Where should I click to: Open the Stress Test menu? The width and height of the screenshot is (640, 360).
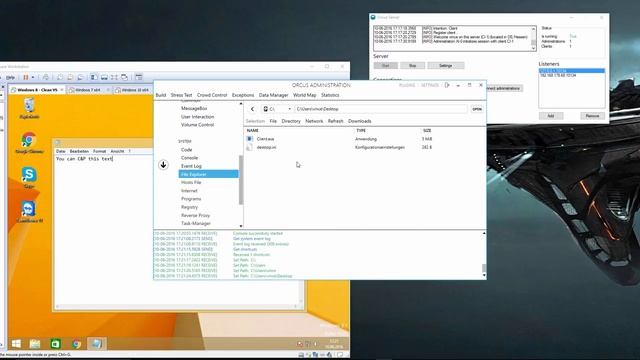(x=181, y=95)
